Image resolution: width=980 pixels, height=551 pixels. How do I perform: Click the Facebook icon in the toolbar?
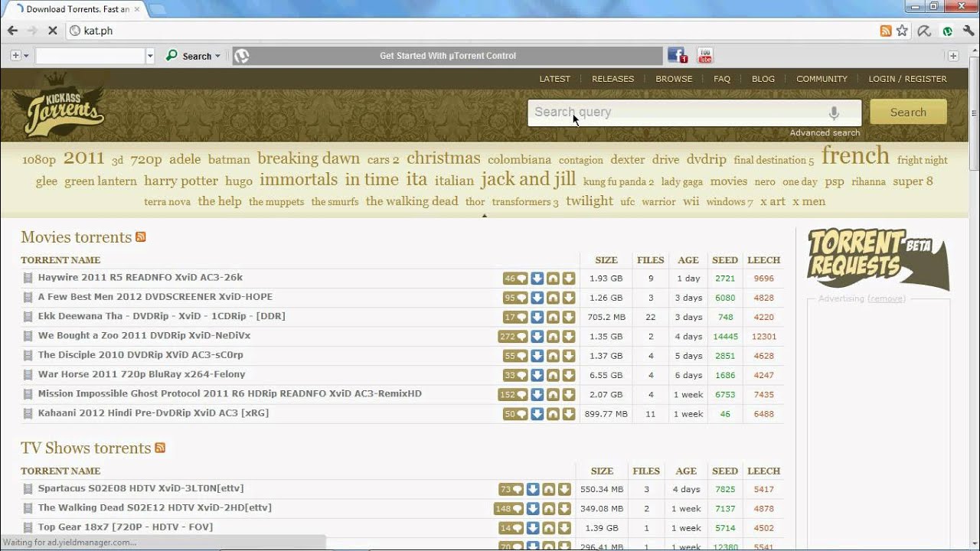[677, 55]
